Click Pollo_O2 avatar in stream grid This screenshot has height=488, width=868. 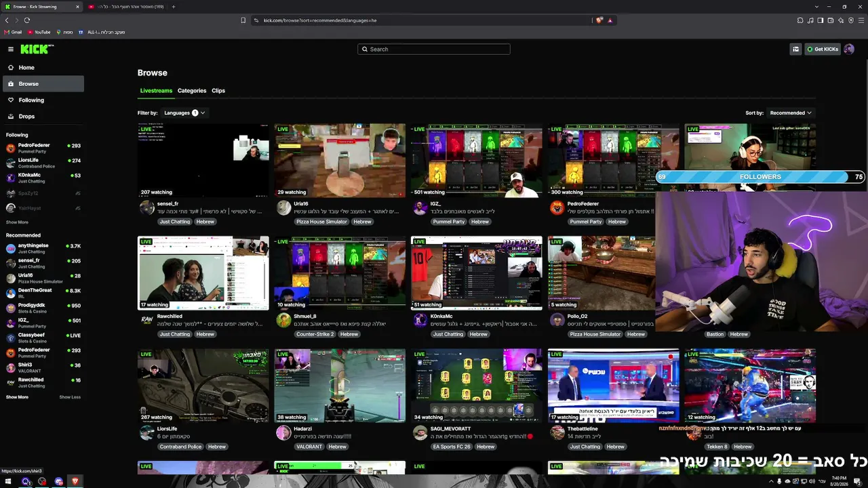pos(557,320)
